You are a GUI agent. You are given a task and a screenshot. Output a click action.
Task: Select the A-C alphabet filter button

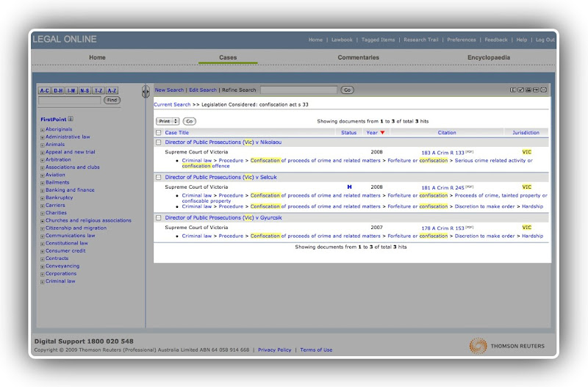(x=45, y=90)
